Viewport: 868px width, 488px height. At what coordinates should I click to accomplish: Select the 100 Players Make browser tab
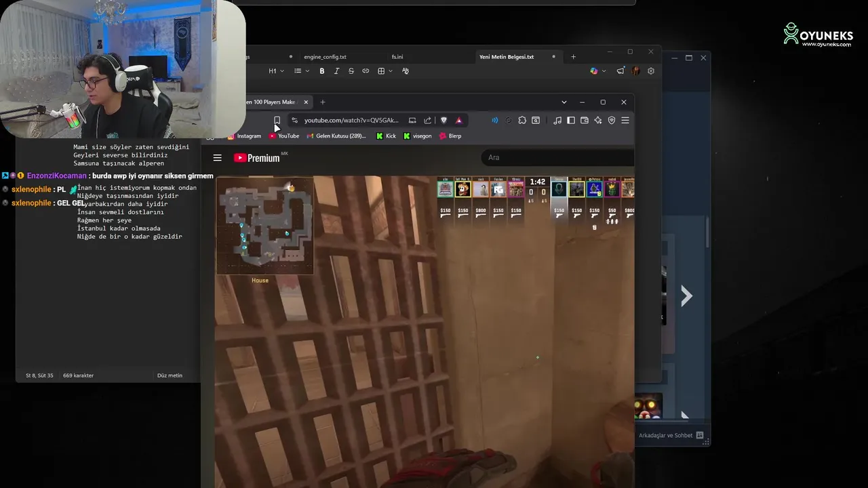[x=271, y=102]
